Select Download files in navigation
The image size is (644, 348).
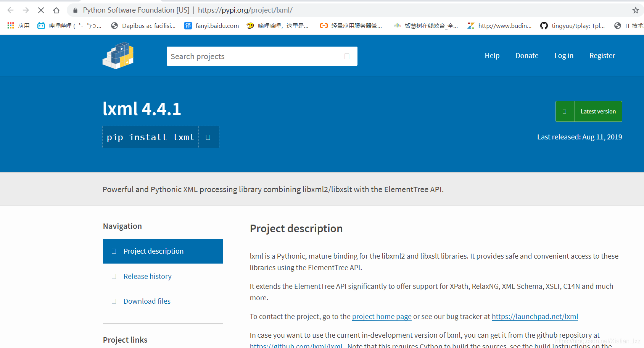pos(147,301)
